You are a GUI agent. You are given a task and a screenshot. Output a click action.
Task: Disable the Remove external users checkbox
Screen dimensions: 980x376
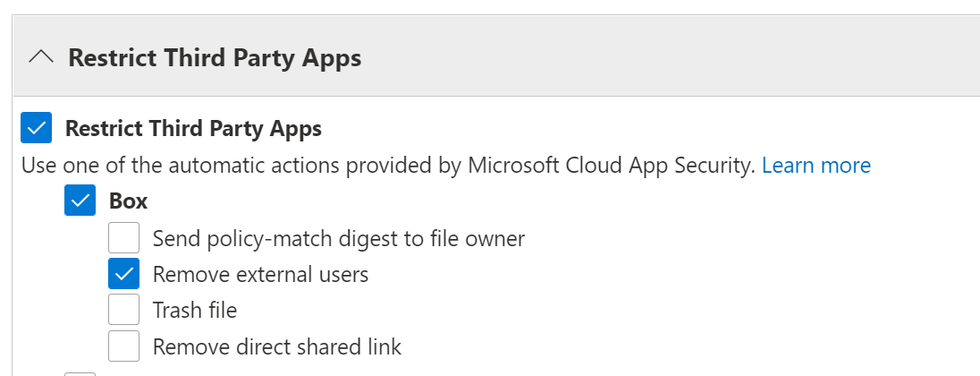pyautogui.click(x=123, y=274)
